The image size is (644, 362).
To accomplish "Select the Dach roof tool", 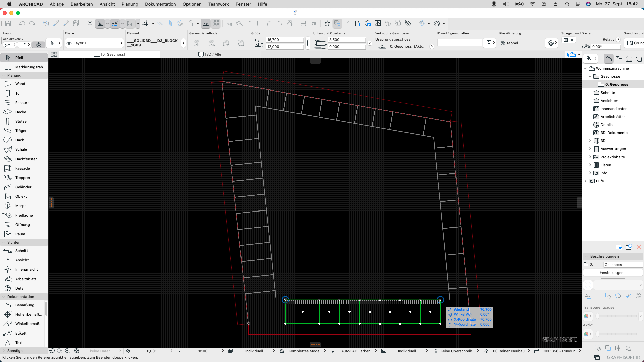I will click(x=19, y=140).
